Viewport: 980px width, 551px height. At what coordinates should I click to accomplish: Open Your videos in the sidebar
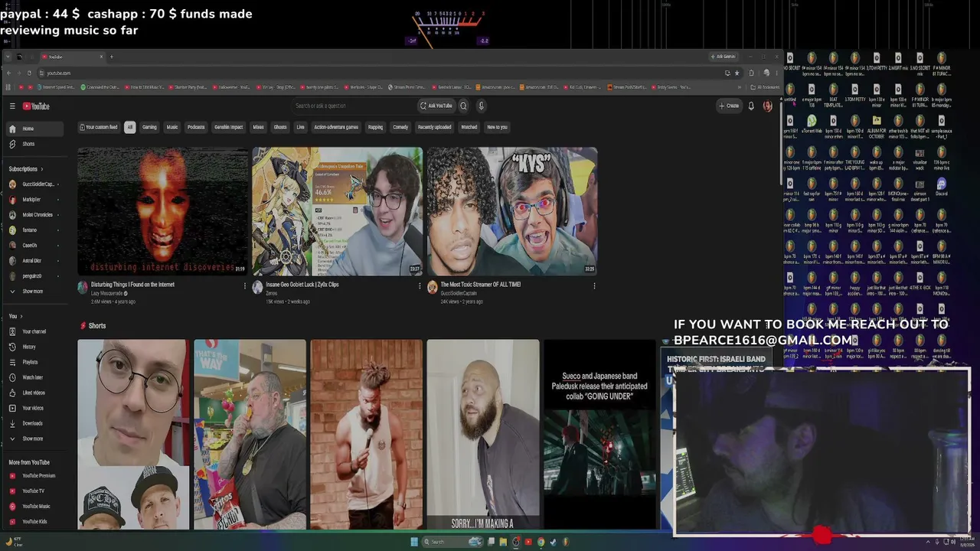coord(35,408)
